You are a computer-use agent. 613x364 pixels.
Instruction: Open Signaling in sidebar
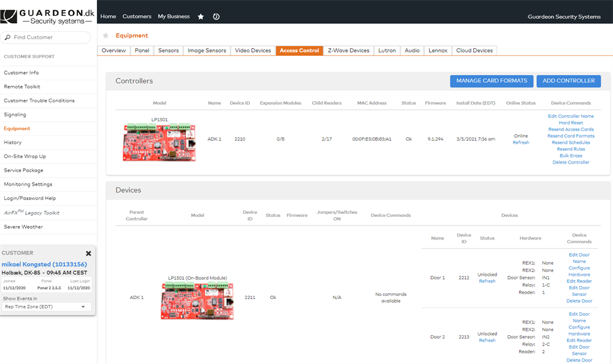point(15,115)
